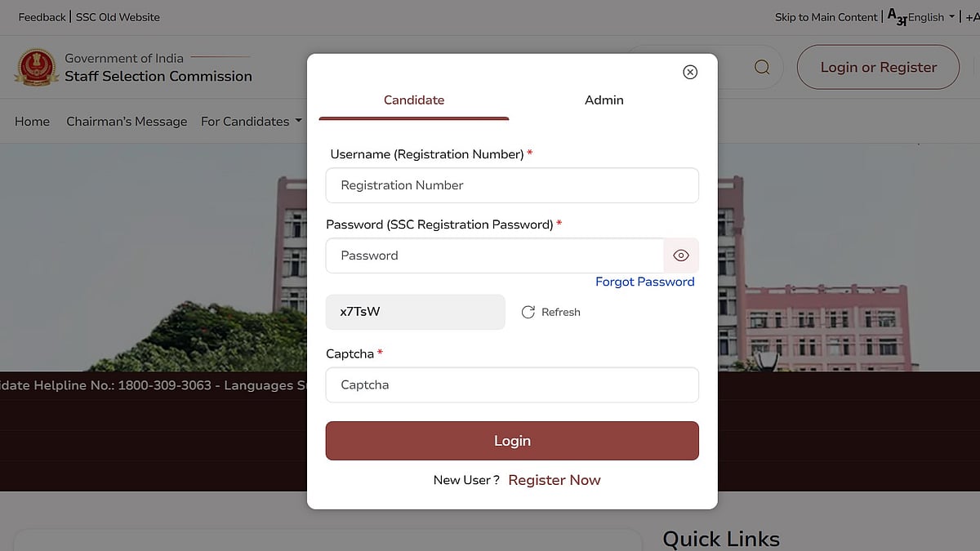Close the login dialog
This screenshot has width=980, height=551.
tap(690, 72)
